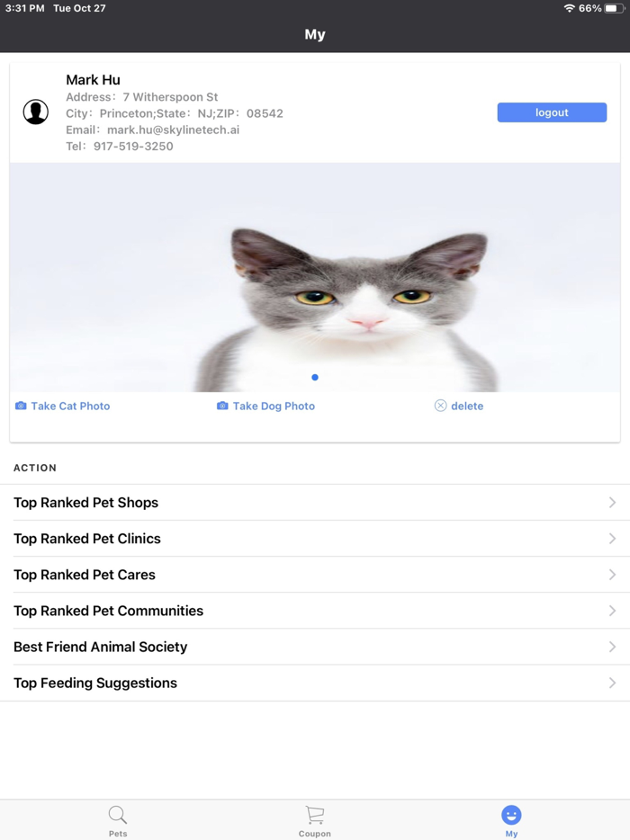The height and width of the screenshot is (840, 630).
Task: Open Best Friend Animal Society row
Action: [315, 647]
